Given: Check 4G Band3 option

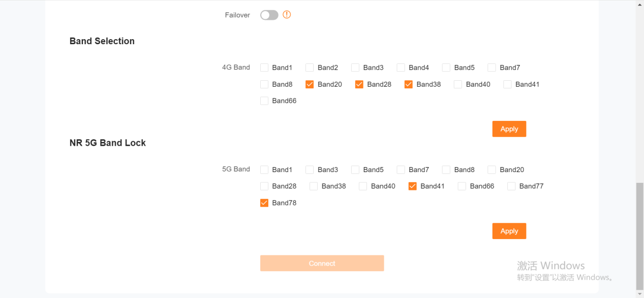Looking at the screenshot, I should (x=355, y=68).
